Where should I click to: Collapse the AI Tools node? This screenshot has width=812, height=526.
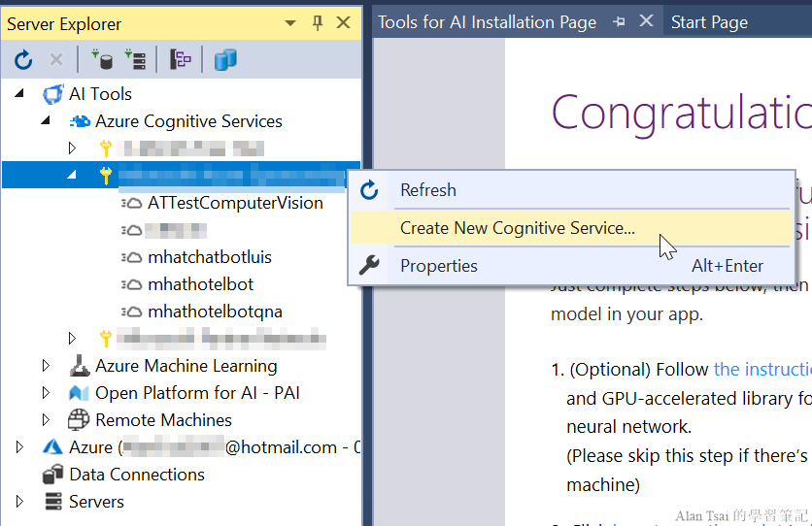coord(19,93)
